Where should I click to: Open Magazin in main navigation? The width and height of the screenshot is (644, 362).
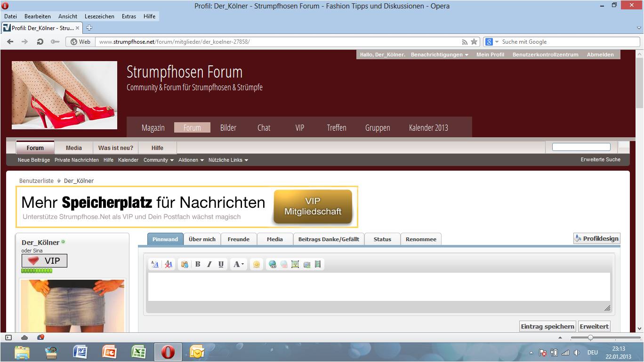(153, 127)
